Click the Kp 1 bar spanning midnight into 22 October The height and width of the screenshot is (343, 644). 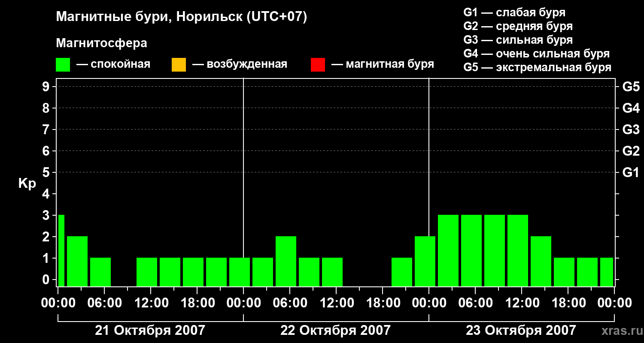240,272
